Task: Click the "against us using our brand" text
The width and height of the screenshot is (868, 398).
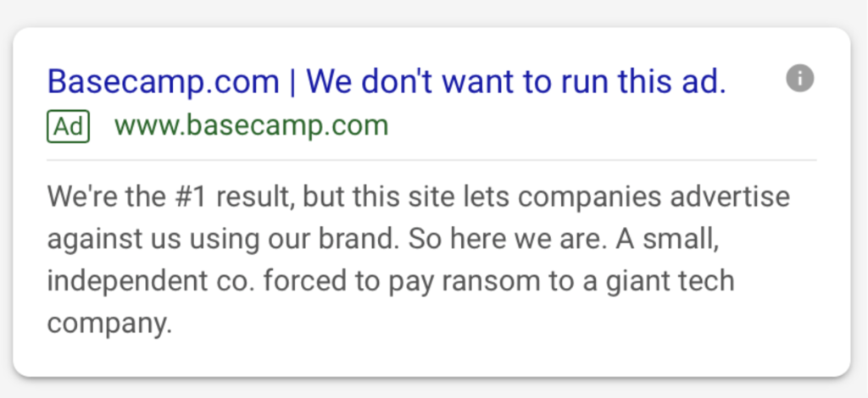Action: [x=225, y=240]
